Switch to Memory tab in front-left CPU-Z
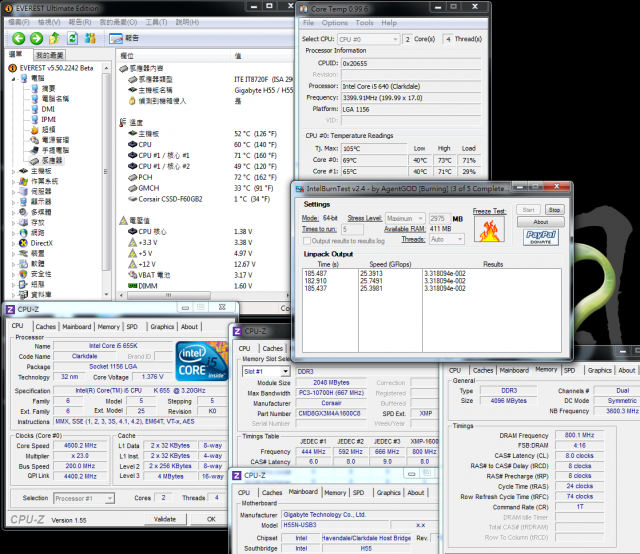This screenshot has width=640, height=554. (109, 327)
